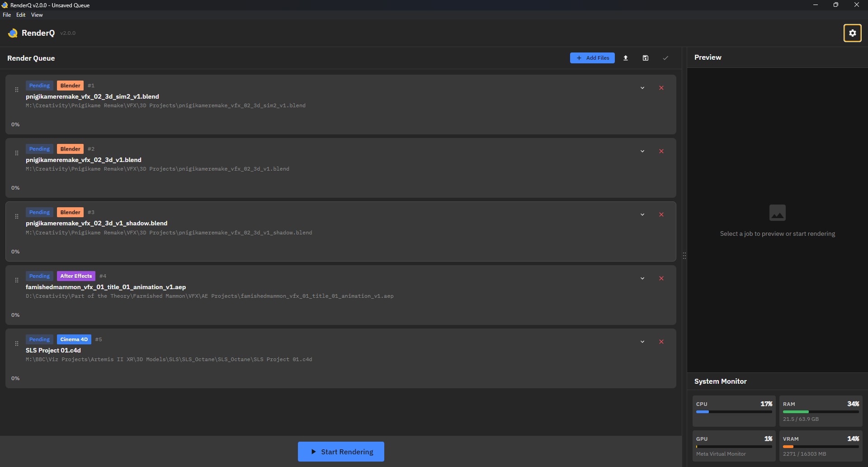The width and height of the screenshot is (868, 467).
Task: Click the drag handle of job #2
Action: pyautogui.click(x=17, y=153)
